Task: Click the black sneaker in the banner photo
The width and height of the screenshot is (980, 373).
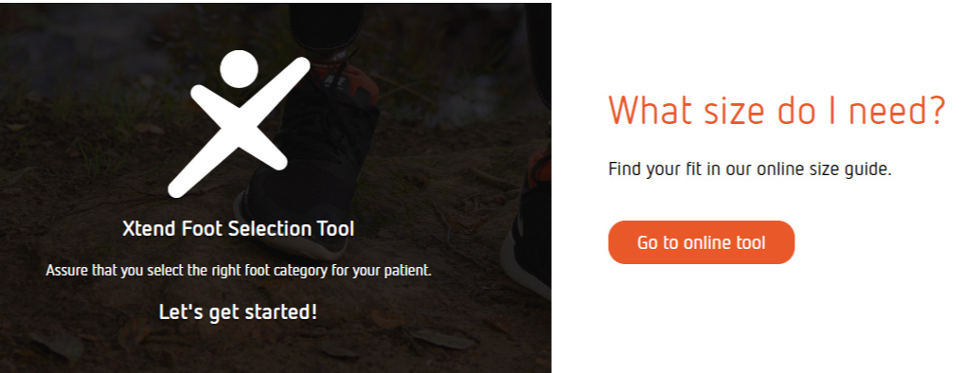Action: 306,169
